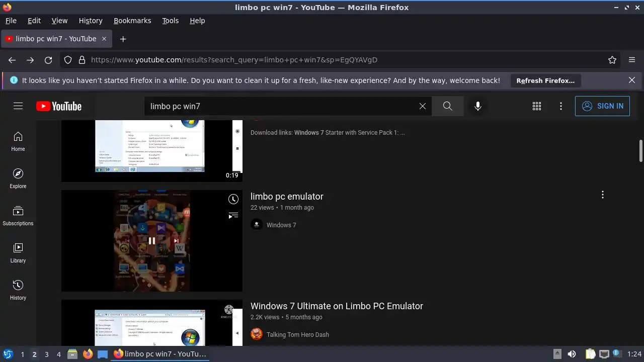Open the YouTube apps grid
This screenshot has width=644, height=362.
point(537,106)
